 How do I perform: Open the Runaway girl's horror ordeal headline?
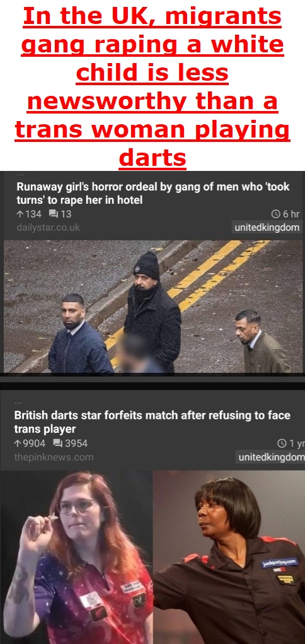152,194
